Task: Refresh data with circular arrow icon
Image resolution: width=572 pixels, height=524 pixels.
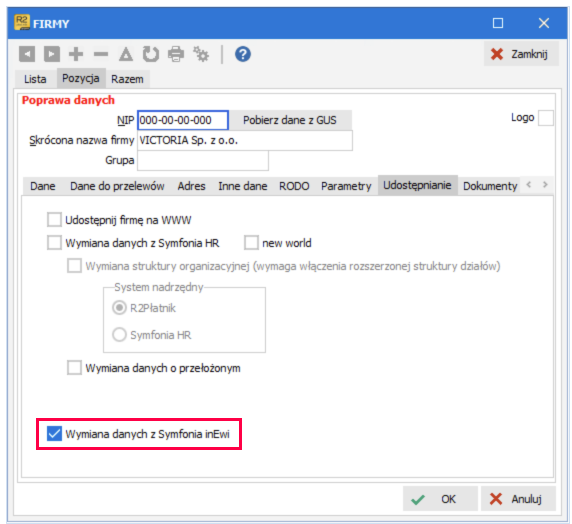Action: tap(151, 54)
